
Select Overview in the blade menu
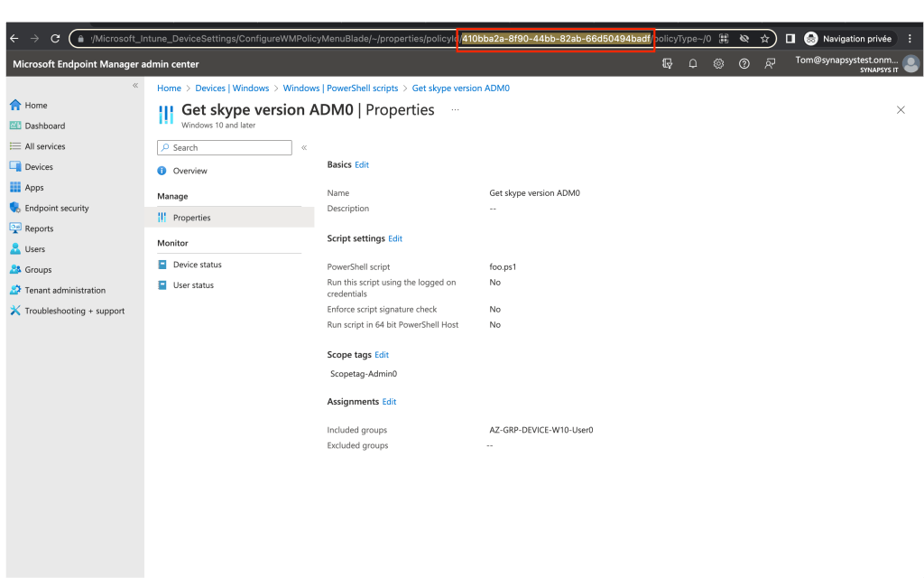(x=189, y=171)
